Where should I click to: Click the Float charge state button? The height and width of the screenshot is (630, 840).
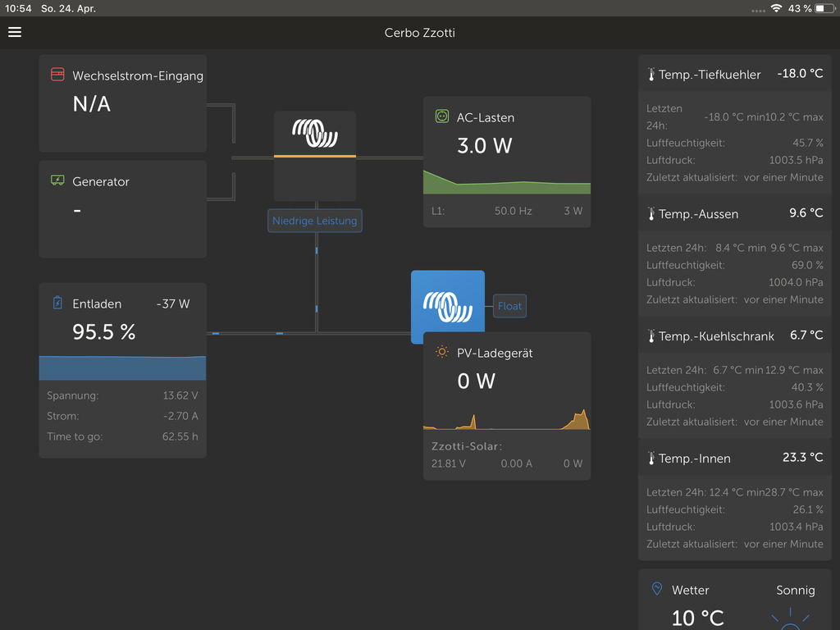pos(509,306)
